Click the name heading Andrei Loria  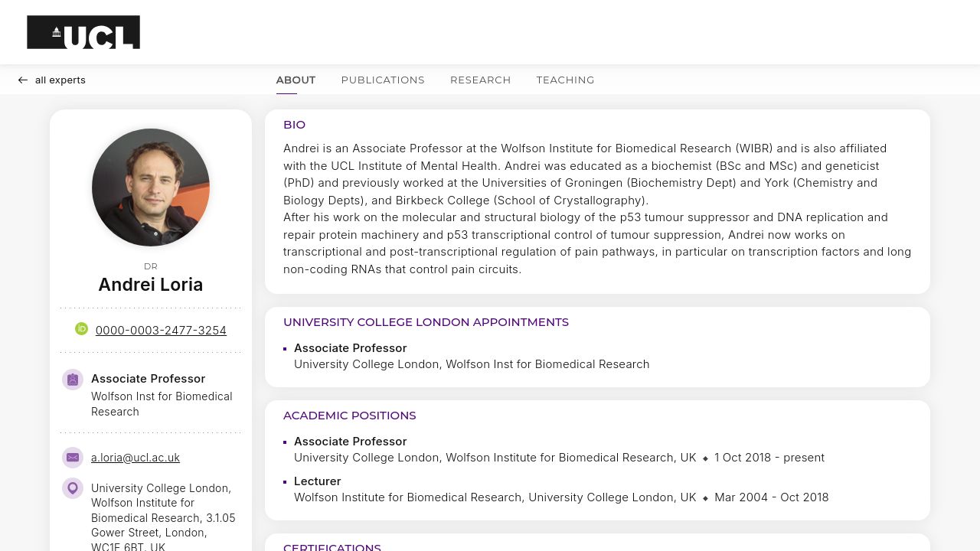pos(151,285)
